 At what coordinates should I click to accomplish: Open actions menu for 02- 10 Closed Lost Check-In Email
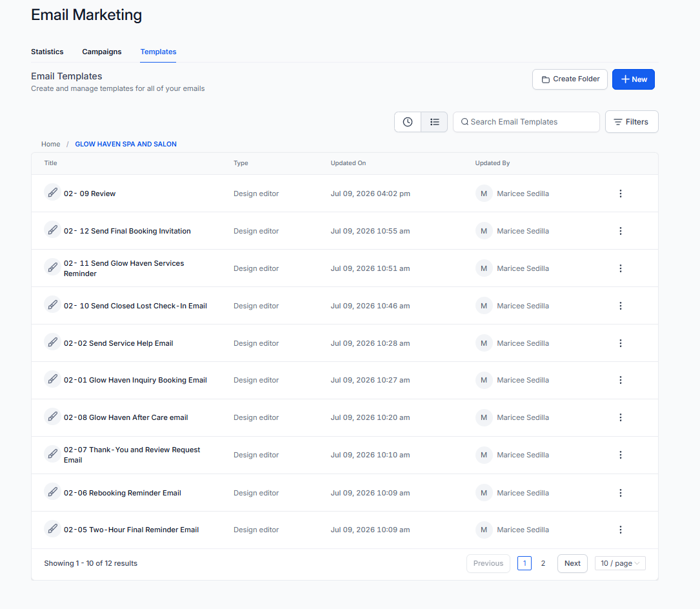621,306
